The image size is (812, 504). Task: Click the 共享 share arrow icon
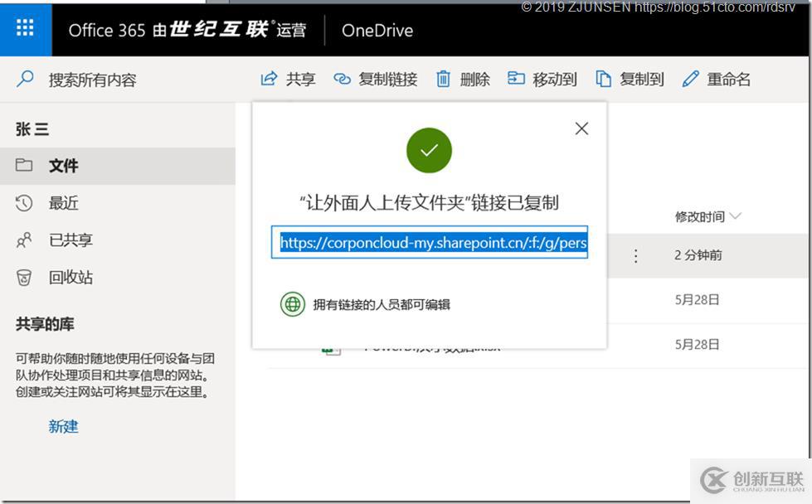point(269,80)
